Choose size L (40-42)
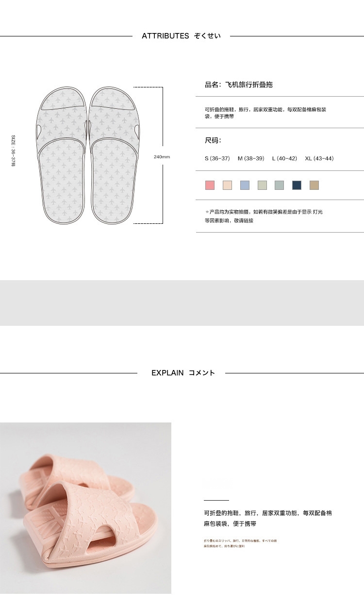Viewport: 364px width, 606px height. pyautogui.click(x=284, y=158)
